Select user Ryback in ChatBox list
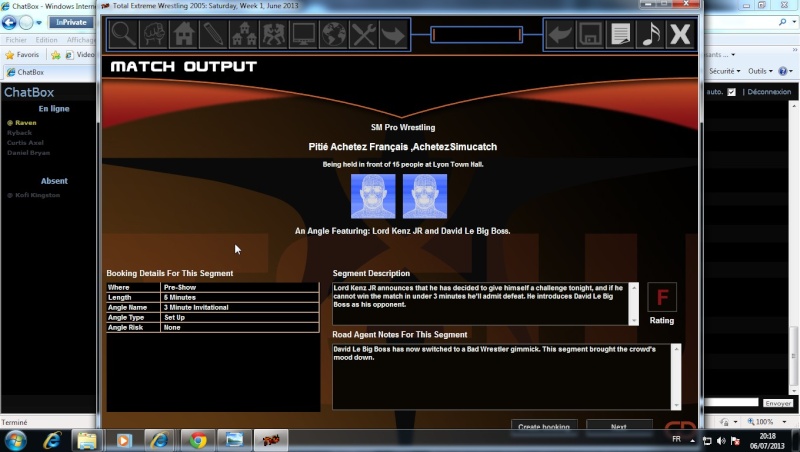 point(19,133)
